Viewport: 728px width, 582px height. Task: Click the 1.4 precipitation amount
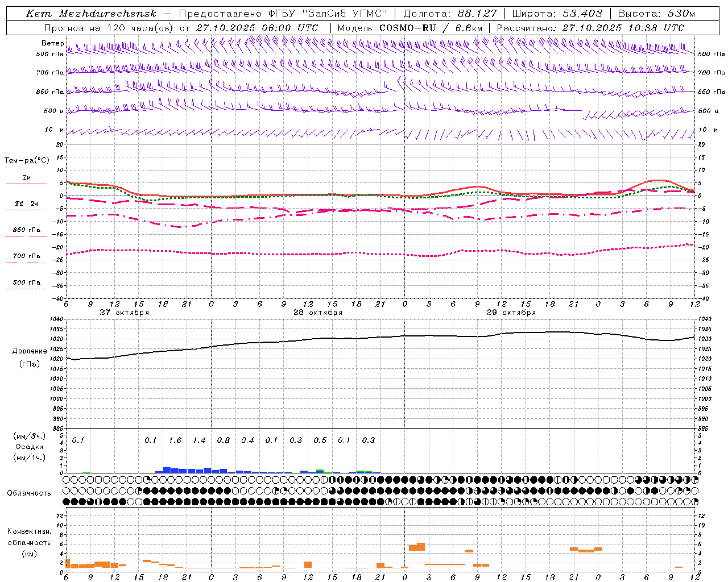pyautogui.click(x=199, y=440)
